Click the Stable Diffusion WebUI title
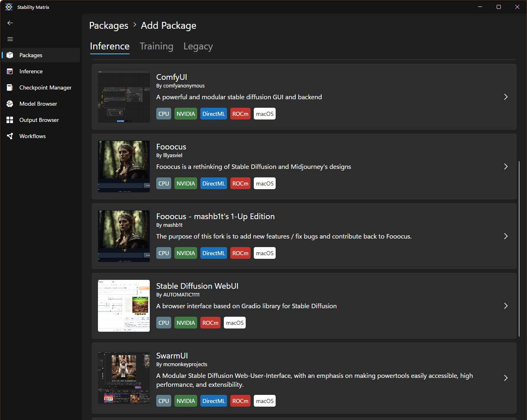 coord(197,286)
